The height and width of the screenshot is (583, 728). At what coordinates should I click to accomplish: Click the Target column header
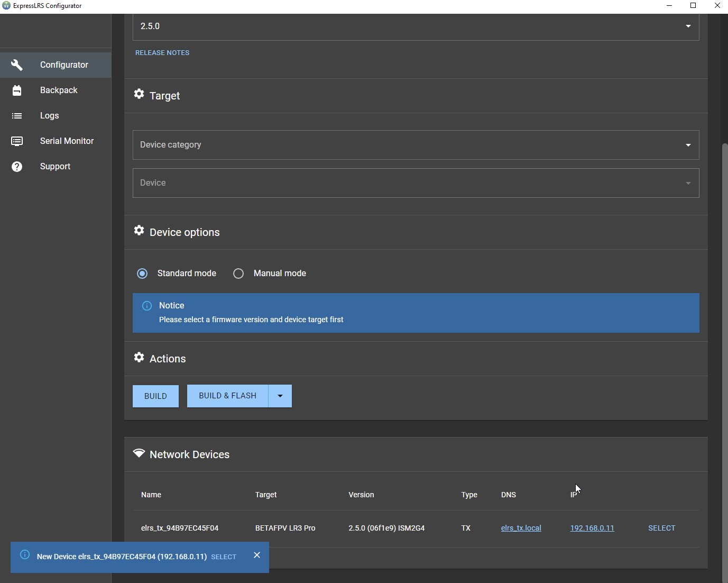(266, 495)
